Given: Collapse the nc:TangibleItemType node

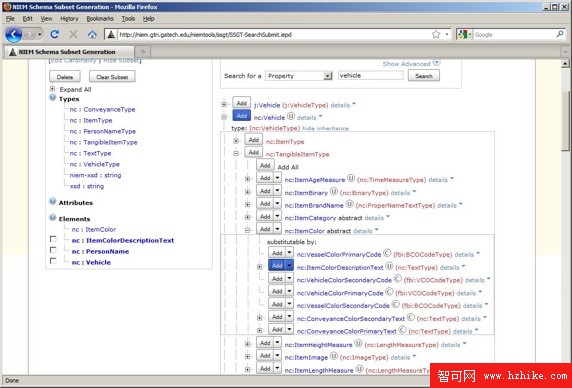Looking at the screenshot, I should pos(236,154).
